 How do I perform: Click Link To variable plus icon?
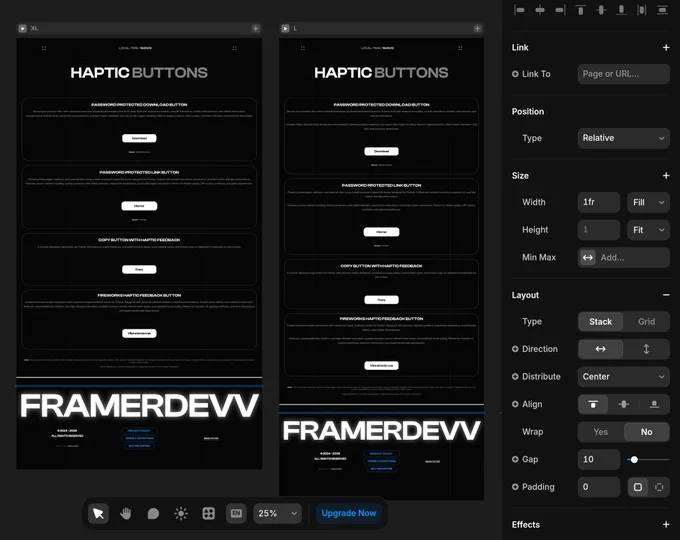[515, 74]
